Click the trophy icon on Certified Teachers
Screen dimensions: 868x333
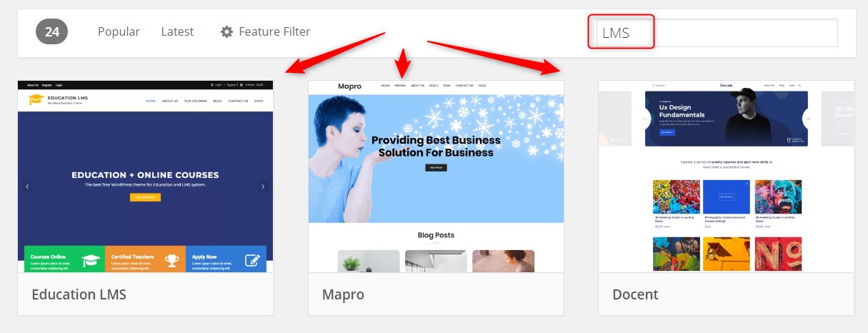click(171, 260)
